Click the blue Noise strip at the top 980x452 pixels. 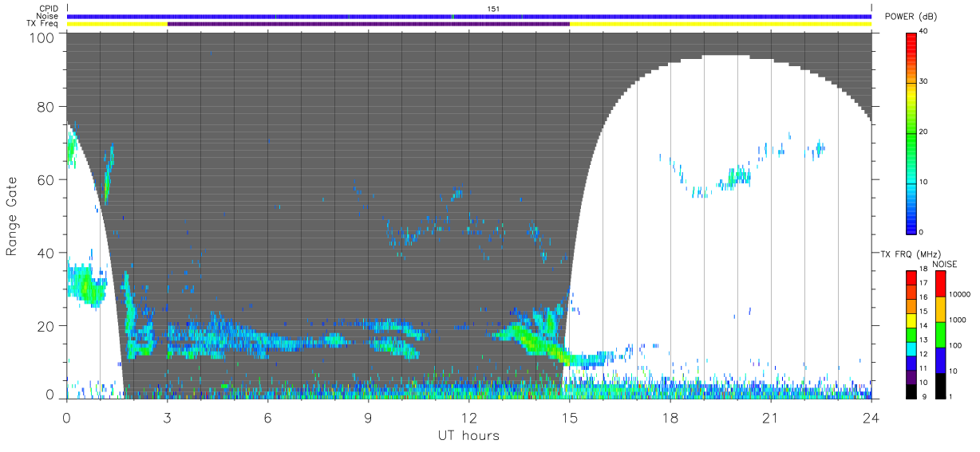[x=469, y=16]
